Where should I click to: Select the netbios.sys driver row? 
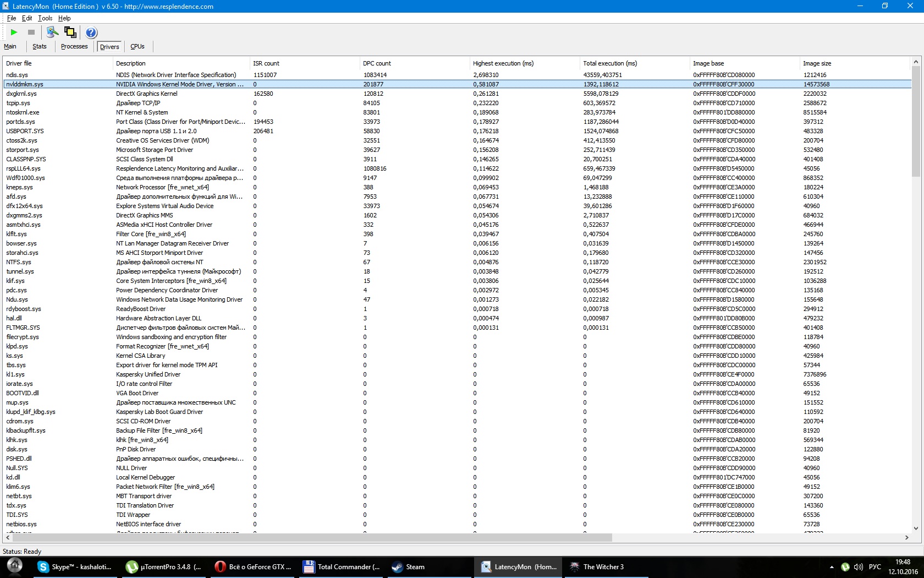457,524
